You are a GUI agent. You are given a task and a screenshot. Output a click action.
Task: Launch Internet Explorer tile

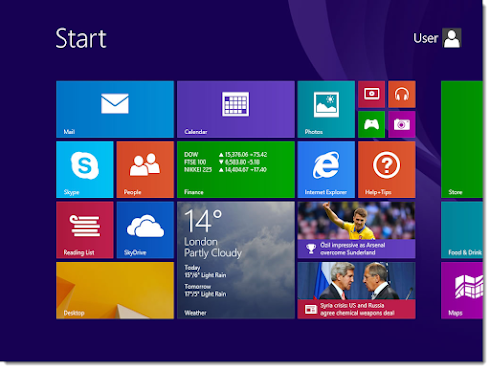tap(326, 169)
